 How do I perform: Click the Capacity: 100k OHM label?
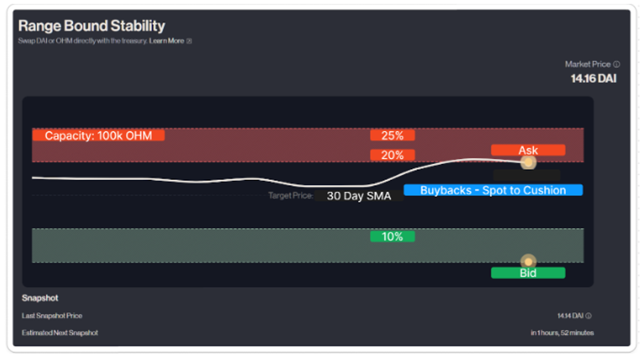(x=98, y=136)
